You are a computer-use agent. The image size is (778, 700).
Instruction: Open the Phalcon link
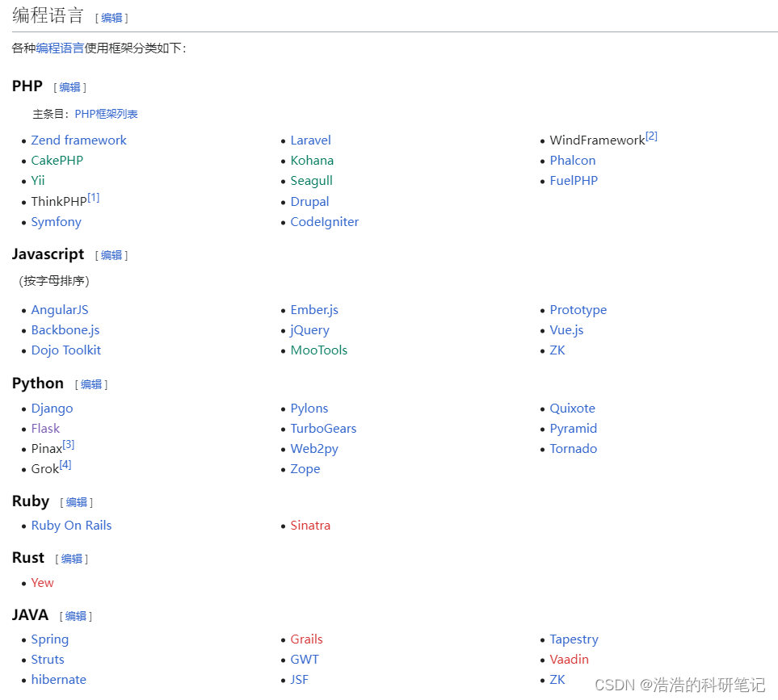click(x=573, y=161)
